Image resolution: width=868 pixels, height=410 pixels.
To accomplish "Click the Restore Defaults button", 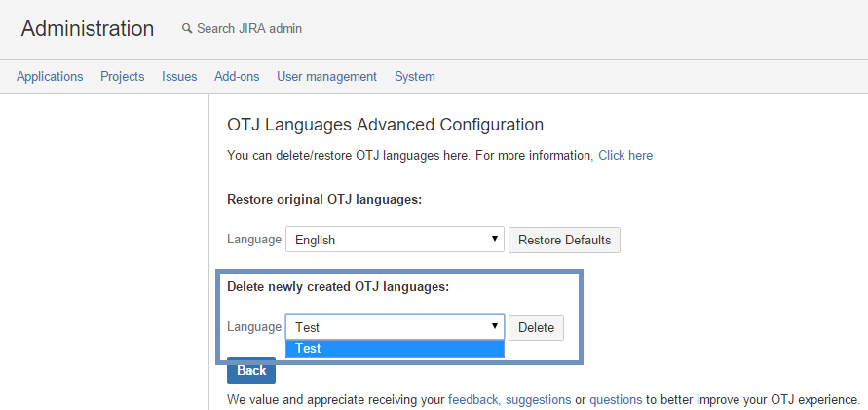I will point(565,240).
